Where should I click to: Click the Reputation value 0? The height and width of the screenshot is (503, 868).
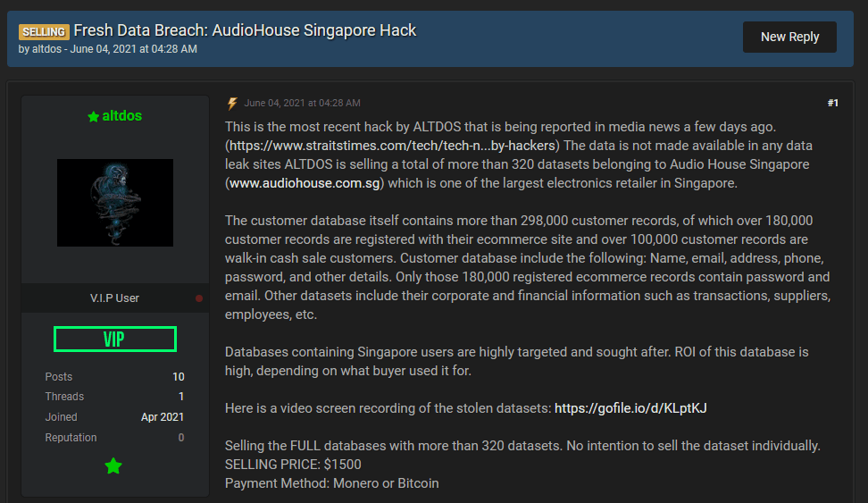click(x=181, y=438)
